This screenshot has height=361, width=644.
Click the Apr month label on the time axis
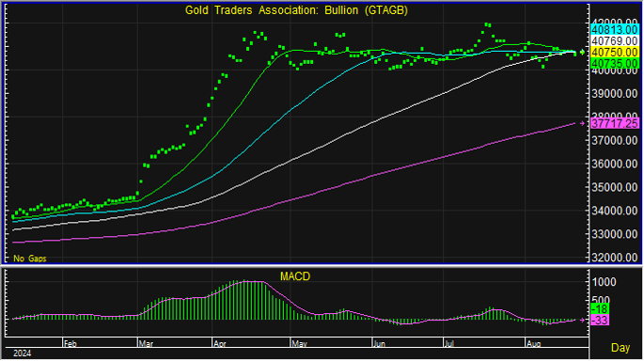pyautogui.click(x=220, y=344)
